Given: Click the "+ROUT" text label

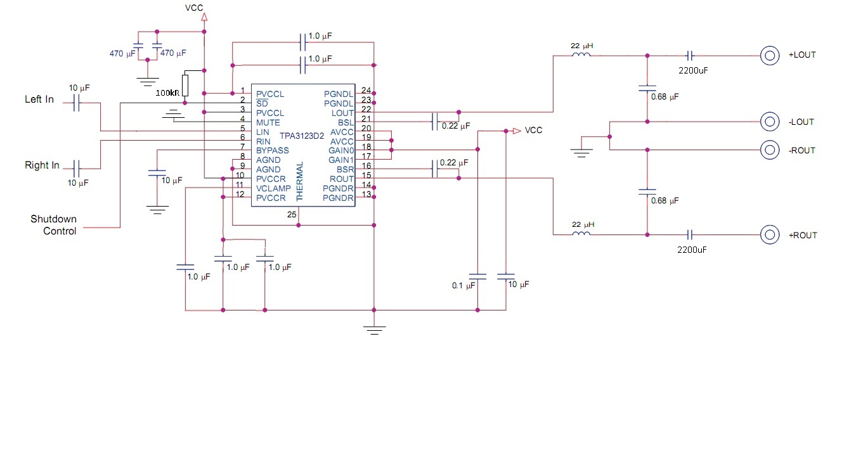Looking at the screenshot, I should (803, 236).
